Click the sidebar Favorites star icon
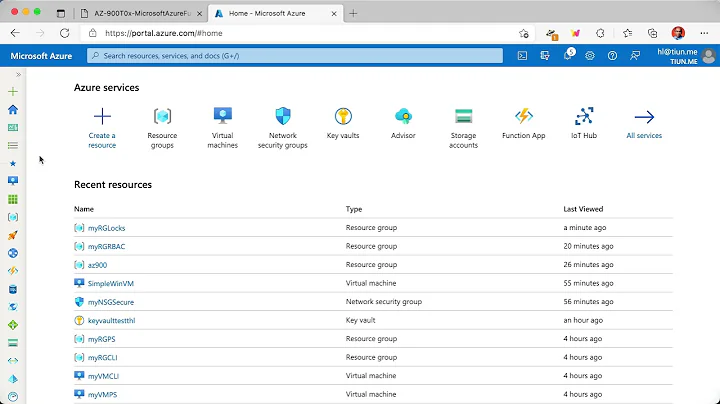Image resolution: width=720 pixels, height=404 pixels. [13, 163]
